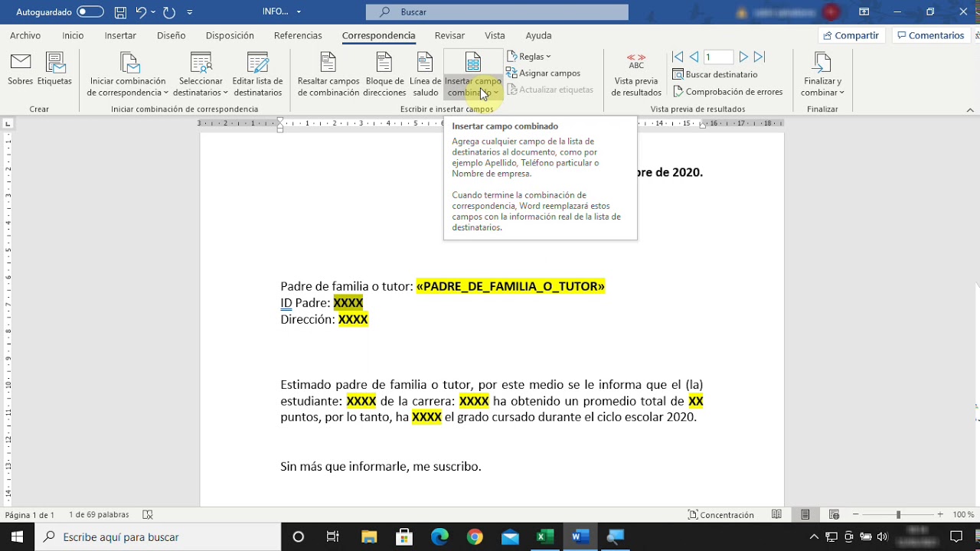
Task: Click Asignar campos
Action: click(x=544, y=73)
